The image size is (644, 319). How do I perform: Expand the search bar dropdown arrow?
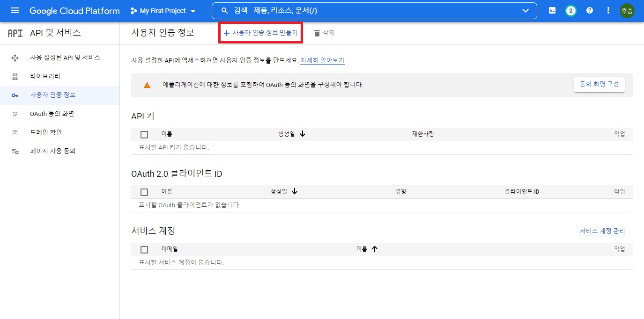[526, 11]
